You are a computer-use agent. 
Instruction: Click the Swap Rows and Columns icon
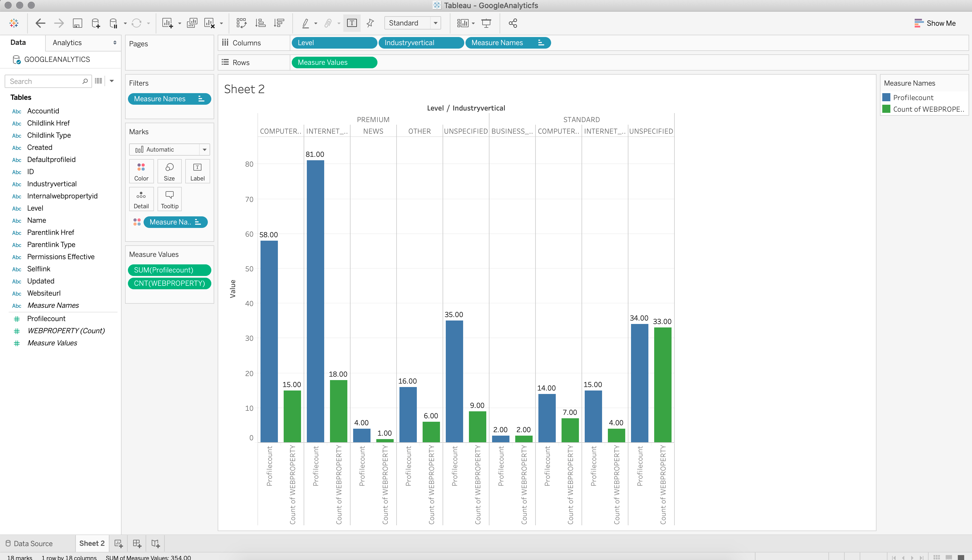[241, 23]
